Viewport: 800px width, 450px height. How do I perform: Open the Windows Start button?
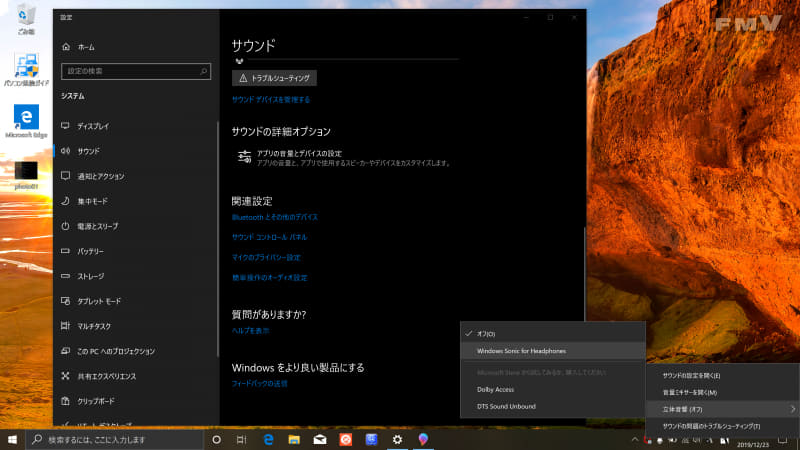point(12,439)
